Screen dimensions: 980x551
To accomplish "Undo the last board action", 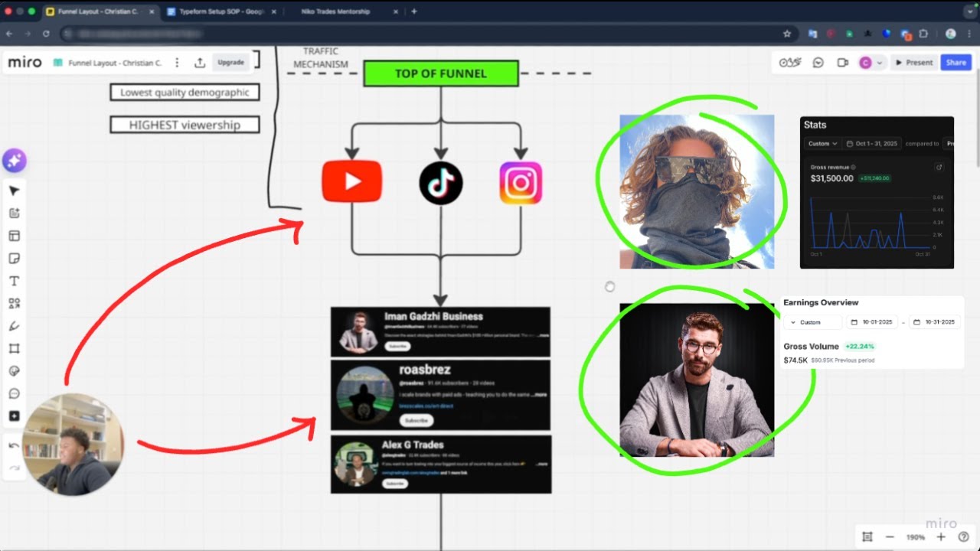I will click(15, 445).
